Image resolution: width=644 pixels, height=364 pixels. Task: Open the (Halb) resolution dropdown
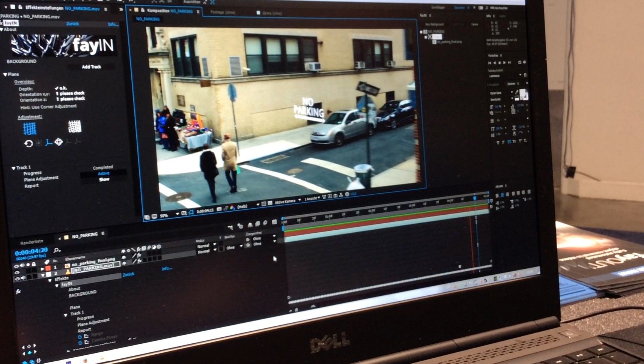[248, 206]
